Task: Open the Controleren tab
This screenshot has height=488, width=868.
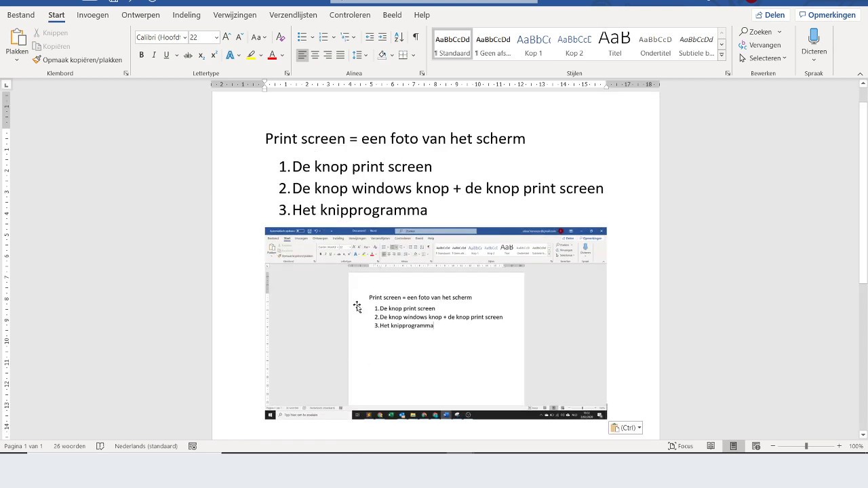Action: (x=350, y=15)
